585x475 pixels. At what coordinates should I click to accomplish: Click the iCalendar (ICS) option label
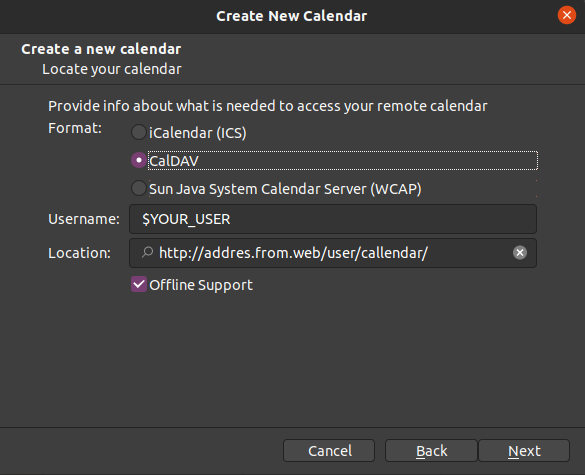click(198, 133)
